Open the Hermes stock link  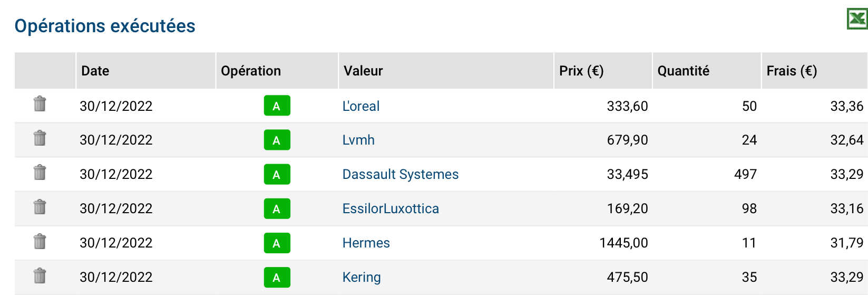[x=366, y=243]
